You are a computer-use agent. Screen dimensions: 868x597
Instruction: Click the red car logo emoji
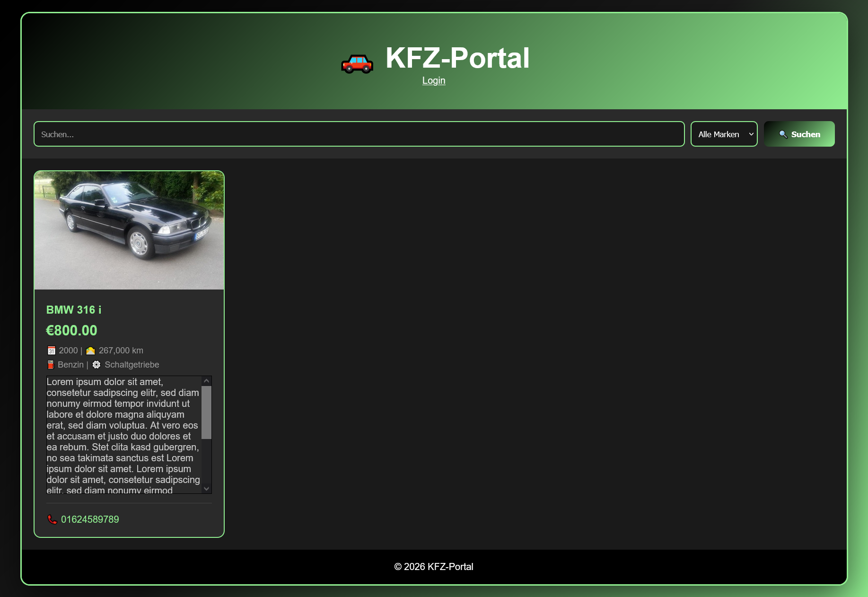[x=358, y=63]
